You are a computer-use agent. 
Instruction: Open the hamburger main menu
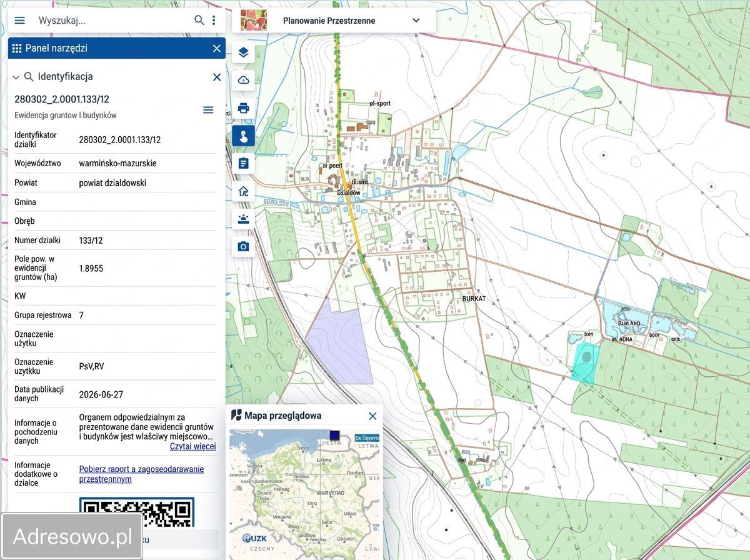[x=20, y=20]
